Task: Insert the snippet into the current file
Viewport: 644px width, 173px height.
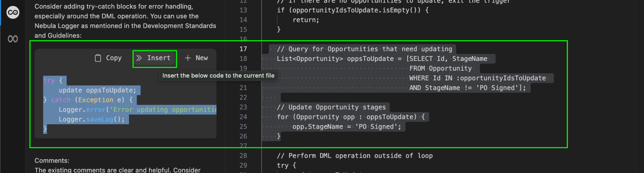Action: tap(154, 58)
